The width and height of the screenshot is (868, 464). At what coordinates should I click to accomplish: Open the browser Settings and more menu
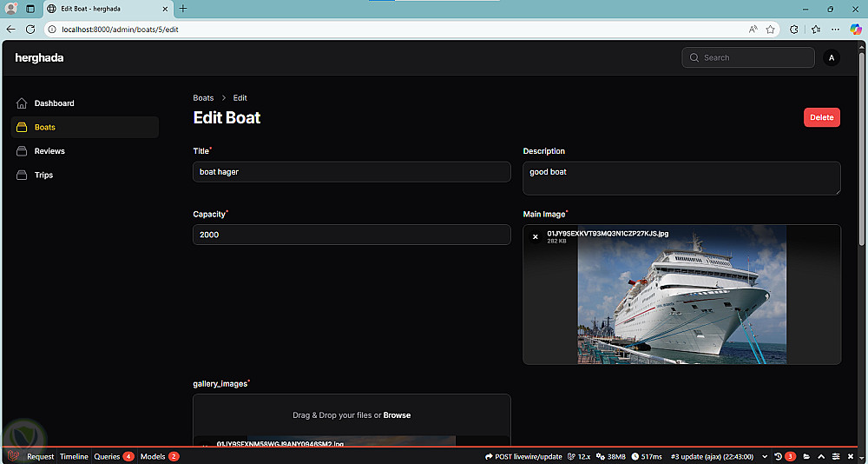pyautogui.click(x=837, y=30)
